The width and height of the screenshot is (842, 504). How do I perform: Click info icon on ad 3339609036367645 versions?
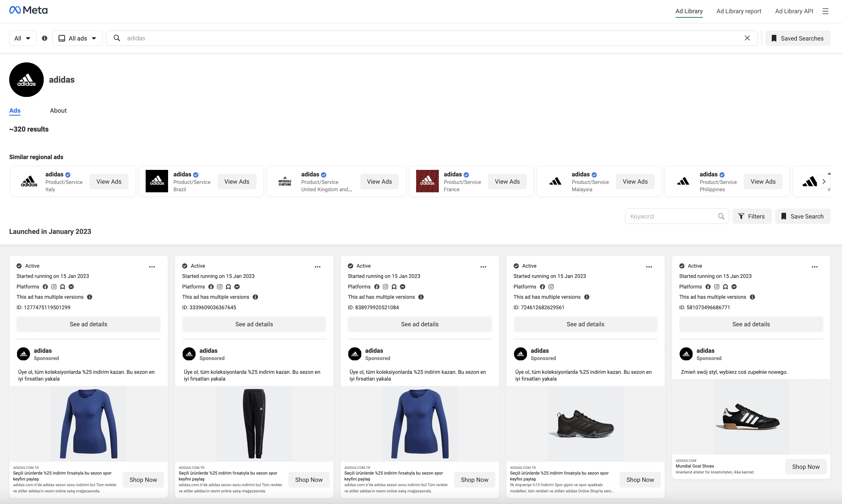[256, 297]
